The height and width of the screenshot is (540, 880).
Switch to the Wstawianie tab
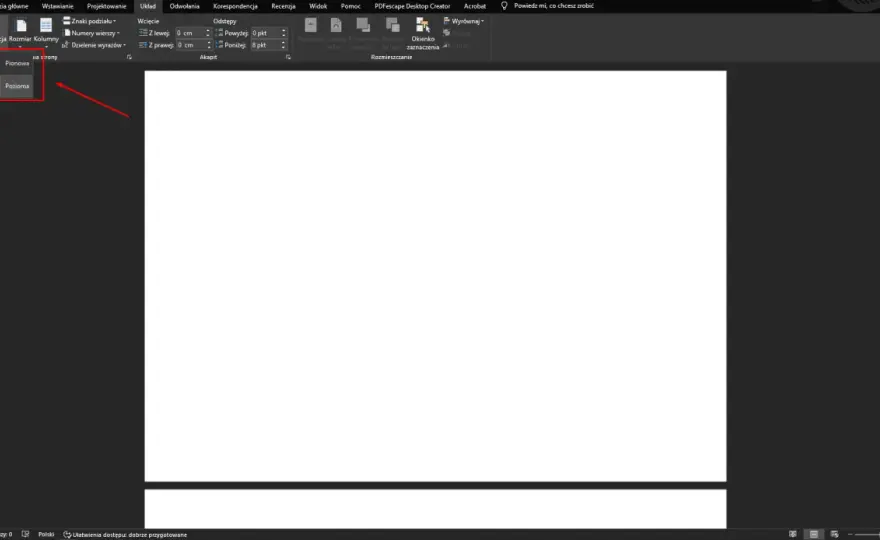click(x=57, y=6)
